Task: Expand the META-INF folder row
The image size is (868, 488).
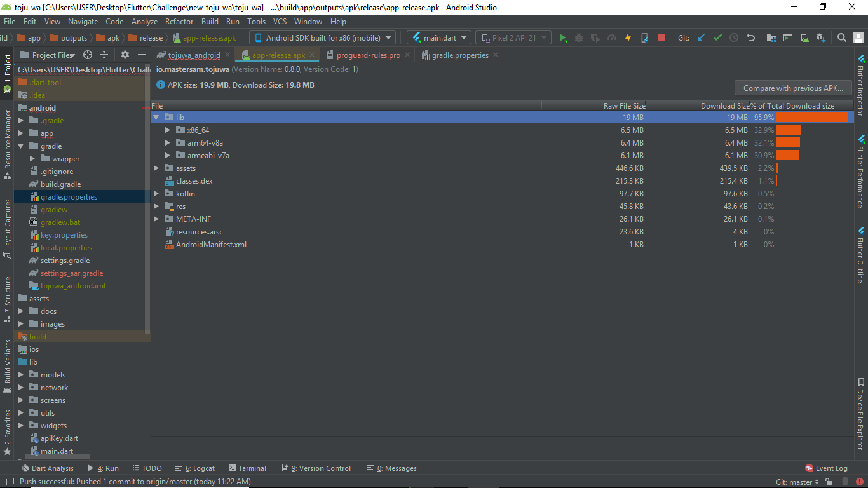Action: [x=156, y=219]
